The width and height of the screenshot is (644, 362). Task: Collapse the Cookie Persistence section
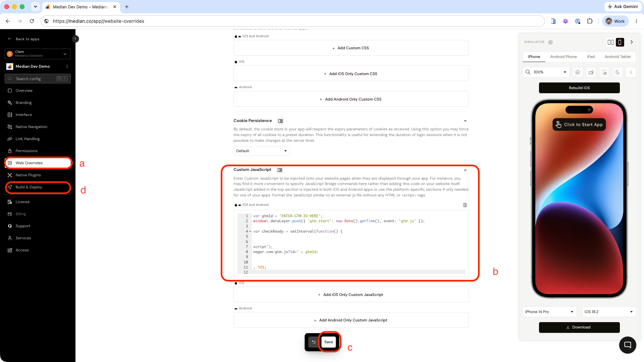click(465, 121)
